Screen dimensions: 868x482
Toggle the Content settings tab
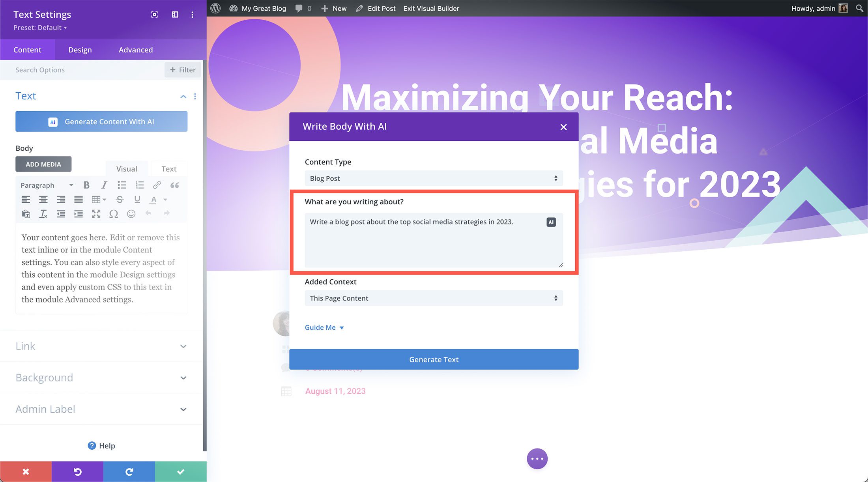point(27,49)
